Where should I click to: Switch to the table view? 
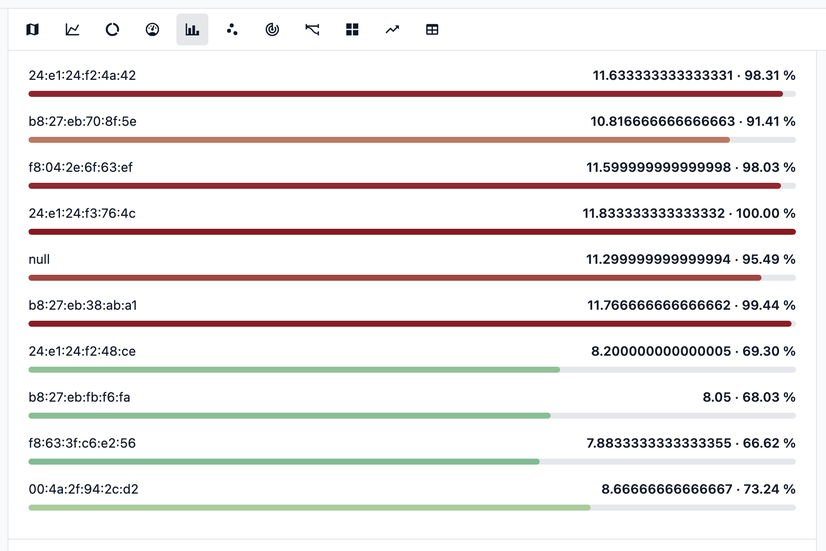[x=432, y=30]
